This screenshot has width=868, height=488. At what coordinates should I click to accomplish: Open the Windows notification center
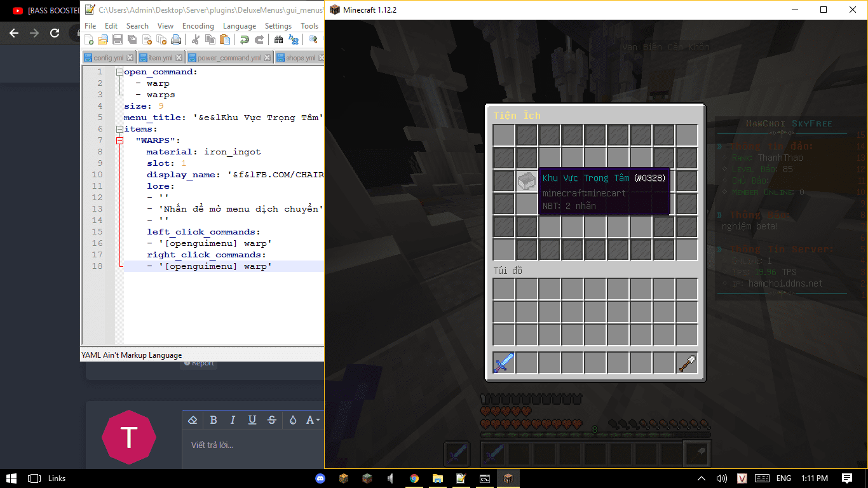pos(847,478)
